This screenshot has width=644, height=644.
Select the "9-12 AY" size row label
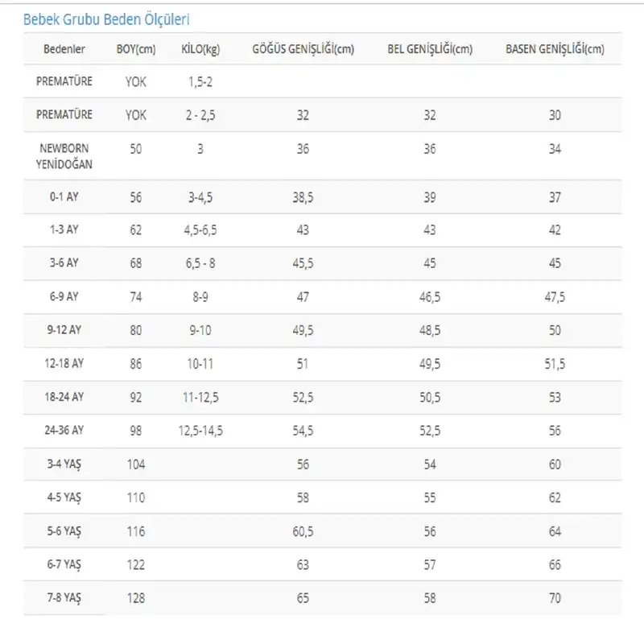pos(64,330)
